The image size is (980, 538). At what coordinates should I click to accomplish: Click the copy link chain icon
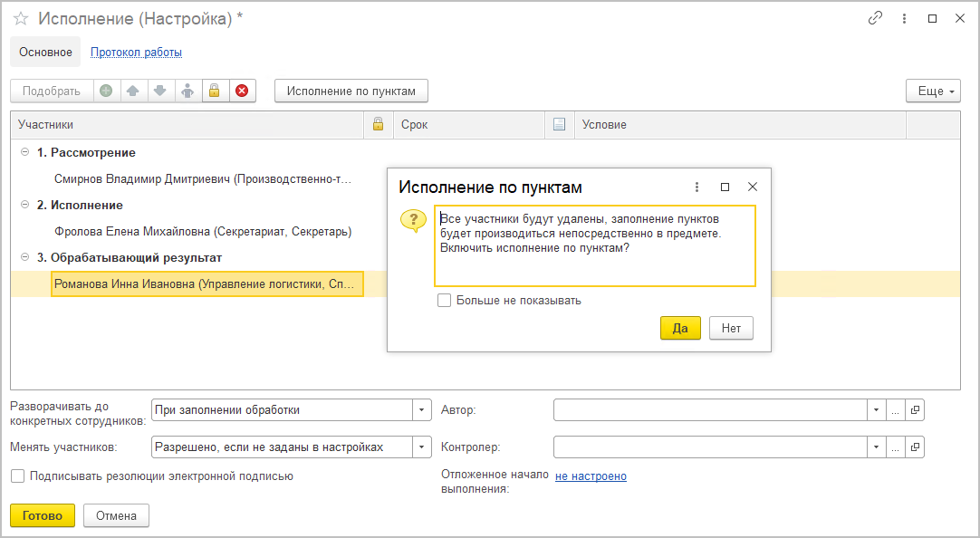(x=875, y=18)
